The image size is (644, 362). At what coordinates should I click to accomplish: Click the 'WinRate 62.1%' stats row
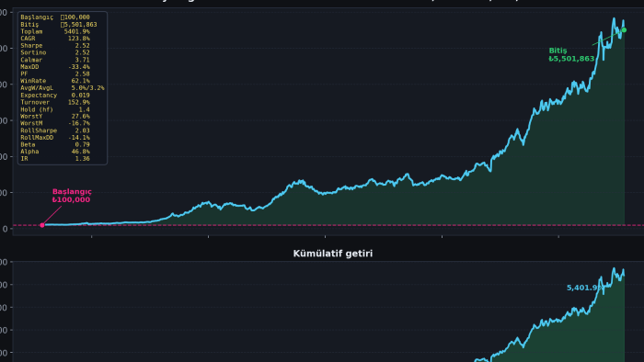click(x=55, y=81)
